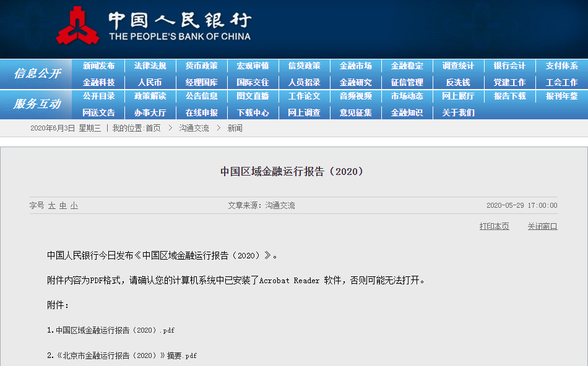Select 金融研究 navigation item
The width and height of the screenshot is (588, 366).
point(355,82)
